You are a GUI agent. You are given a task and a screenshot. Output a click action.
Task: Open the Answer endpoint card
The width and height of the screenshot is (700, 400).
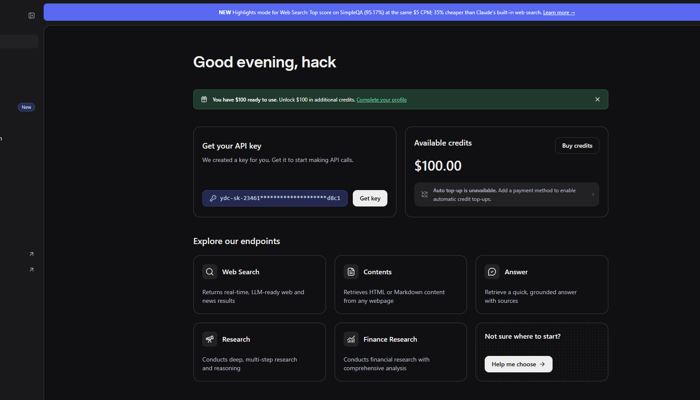click(542, 285)
